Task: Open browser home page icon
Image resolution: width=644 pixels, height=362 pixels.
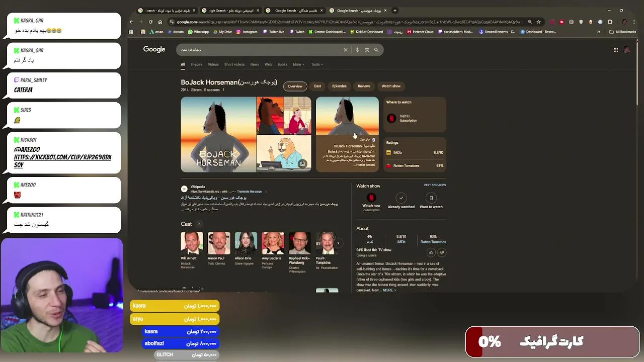Action: 160,22
